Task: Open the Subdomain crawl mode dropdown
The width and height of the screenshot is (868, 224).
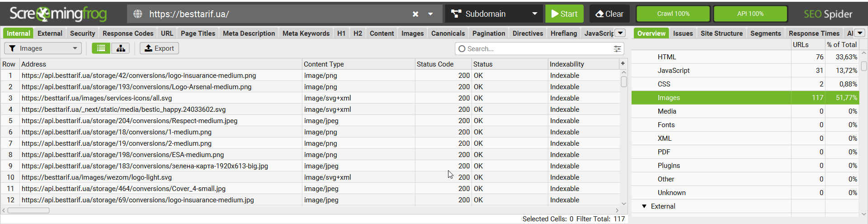Action: click(494, 14)
